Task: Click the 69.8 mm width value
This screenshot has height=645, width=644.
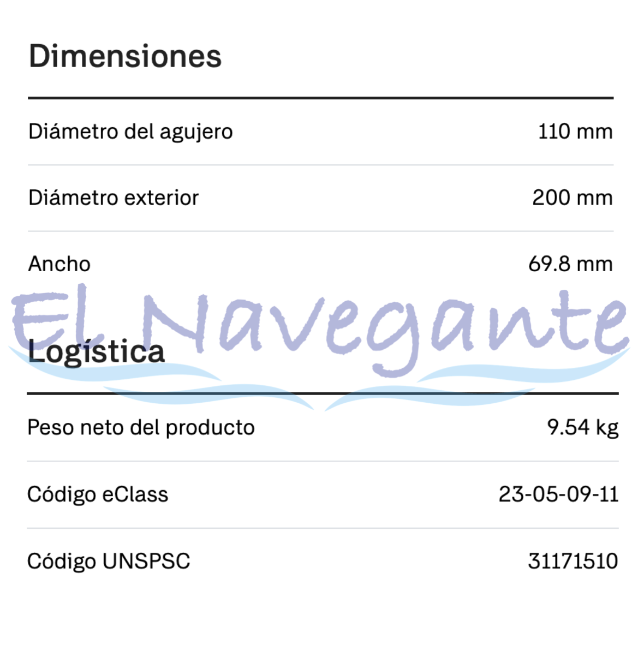Action: click(x=570, y=264)
